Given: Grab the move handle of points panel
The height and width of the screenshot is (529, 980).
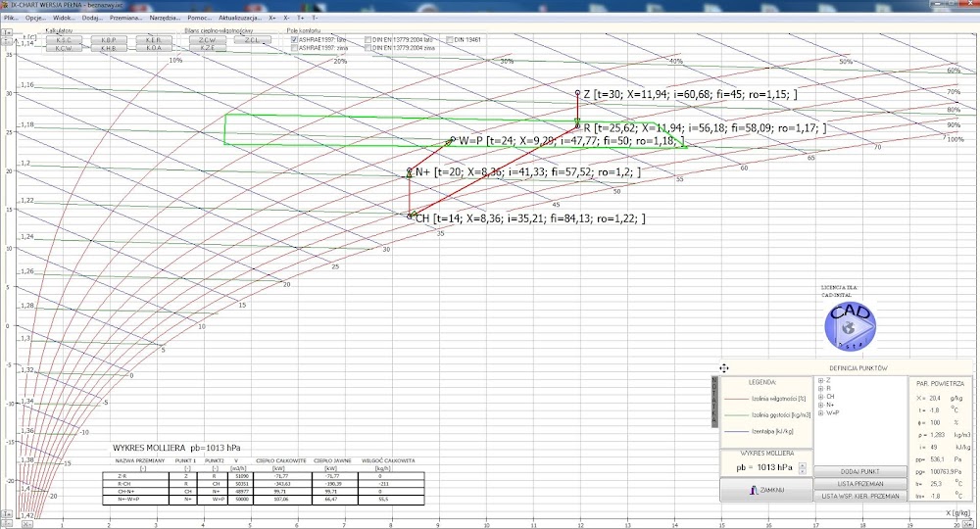Looking at the screenshot, I should click(x=724, y=368).
